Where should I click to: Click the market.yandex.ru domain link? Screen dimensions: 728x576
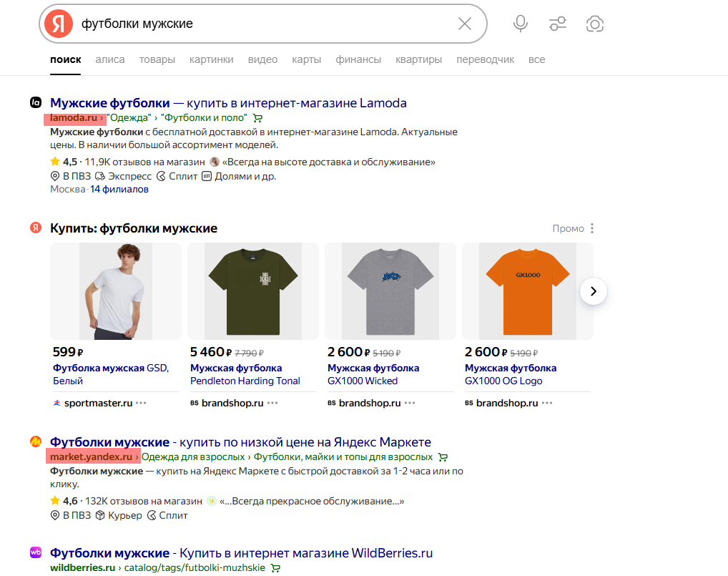tap(91, 457)
